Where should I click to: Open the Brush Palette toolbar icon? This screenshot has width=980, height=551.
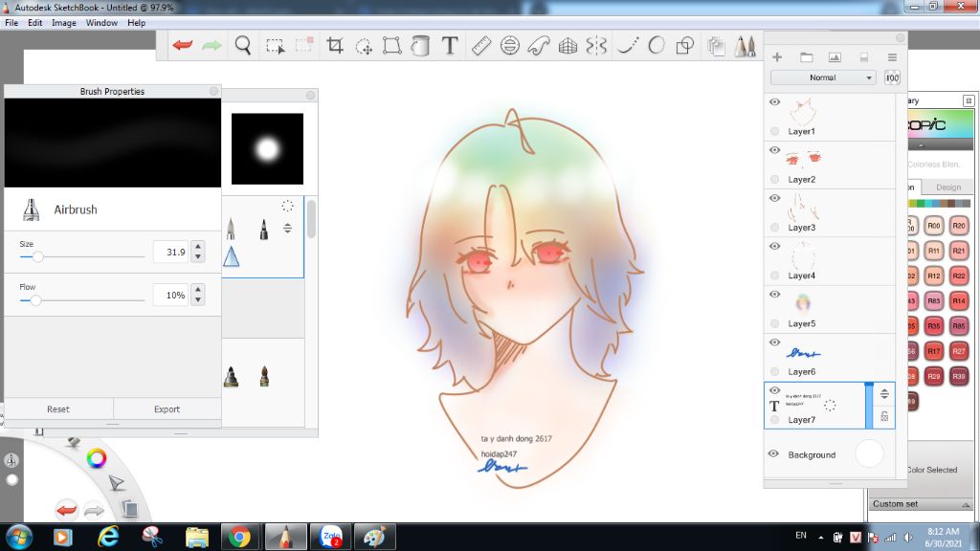click(745, 46)
